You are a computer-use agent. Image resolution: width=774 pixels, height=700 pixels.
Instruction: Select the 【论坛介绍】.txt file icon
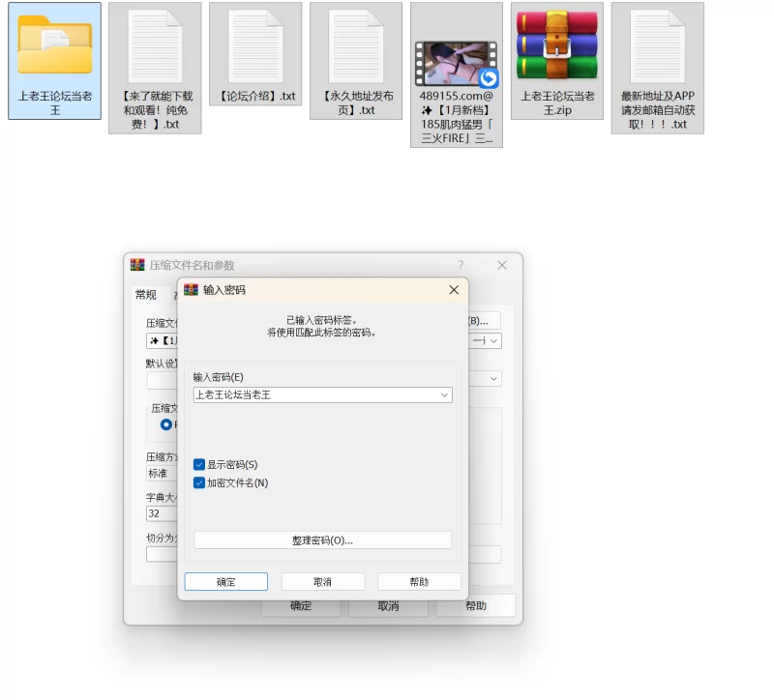tap(255, 46)
